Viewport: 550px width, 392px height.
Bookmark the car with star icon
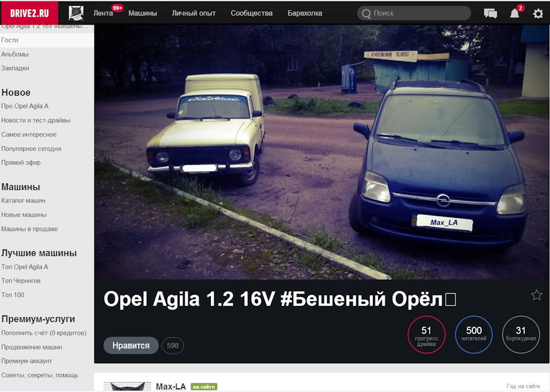pos(536,295)
